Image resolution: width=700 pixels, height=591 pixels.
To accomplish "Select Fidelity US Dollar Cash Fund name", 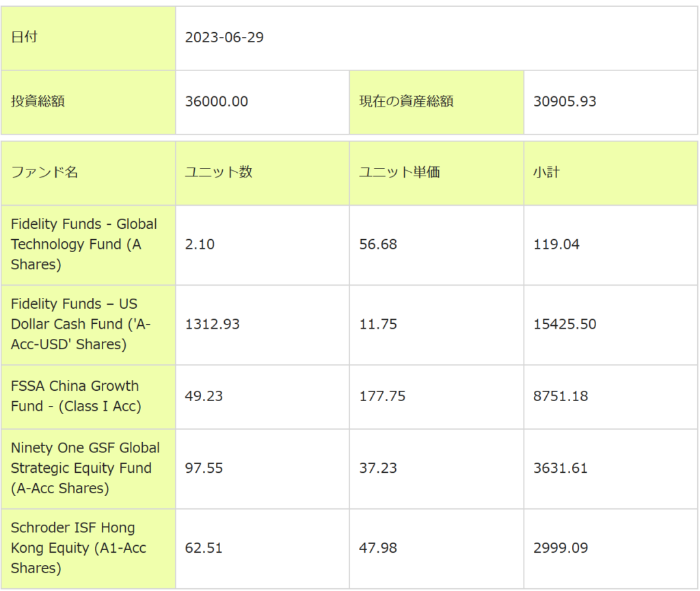I will pos(81,324).
